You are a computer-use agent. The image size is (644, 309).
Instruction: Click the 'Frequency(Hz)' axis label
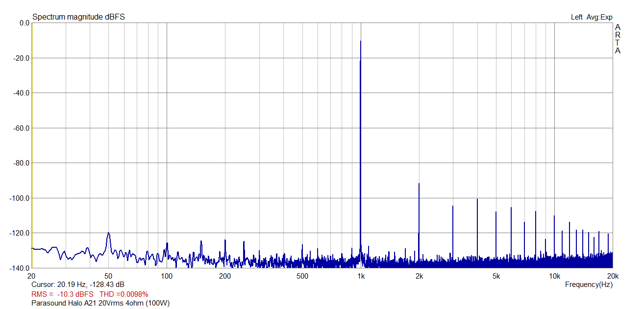pyautogui.click(x=589, y=285)
